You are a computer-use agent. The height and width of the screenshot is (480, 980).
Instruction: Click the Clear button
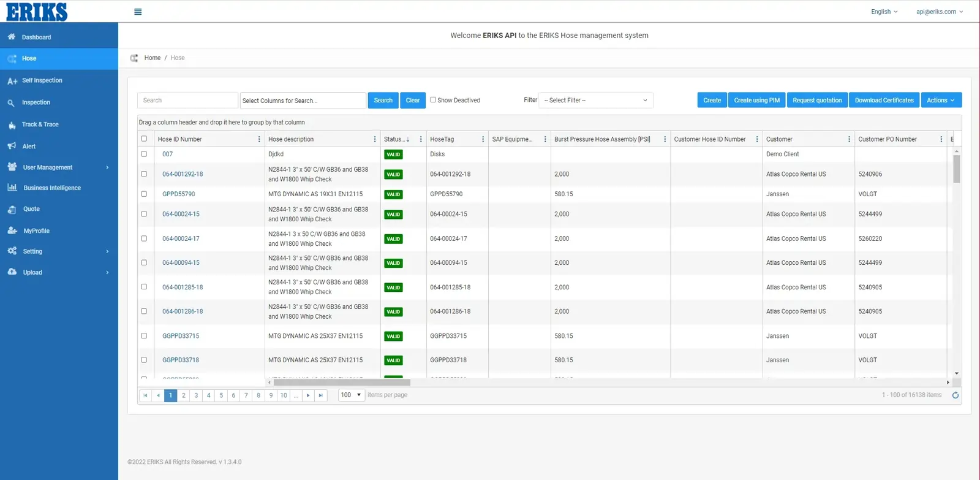[x=413, y=101]
